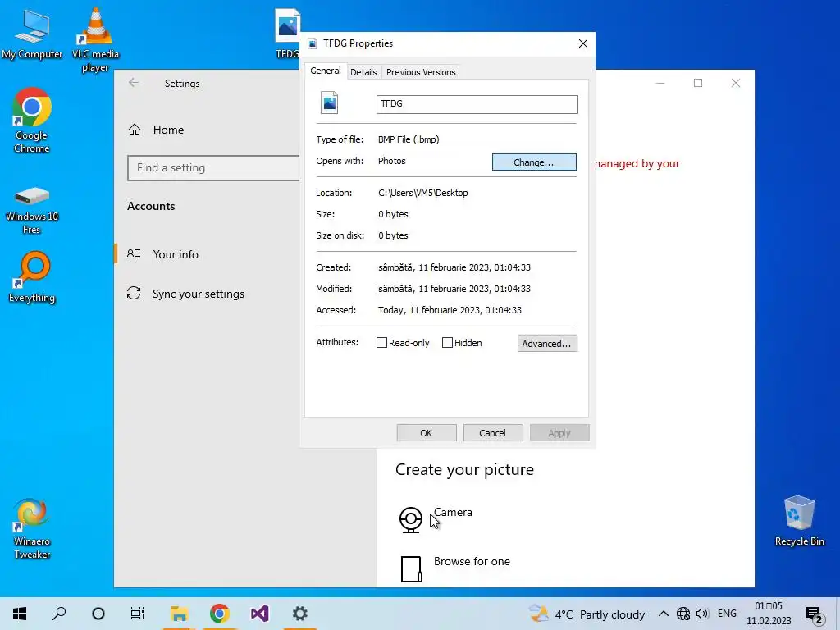Click the Camera icon under Create your picture
The image size is (840, 630).
click(x=411, y=519)
